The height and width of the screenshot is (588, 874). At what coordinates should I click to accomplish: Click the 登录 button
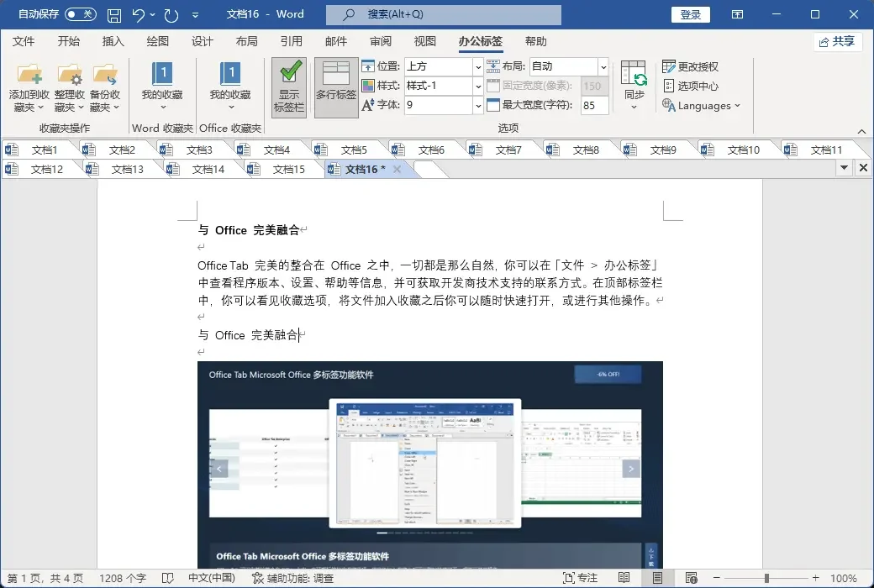click(690, 14)
